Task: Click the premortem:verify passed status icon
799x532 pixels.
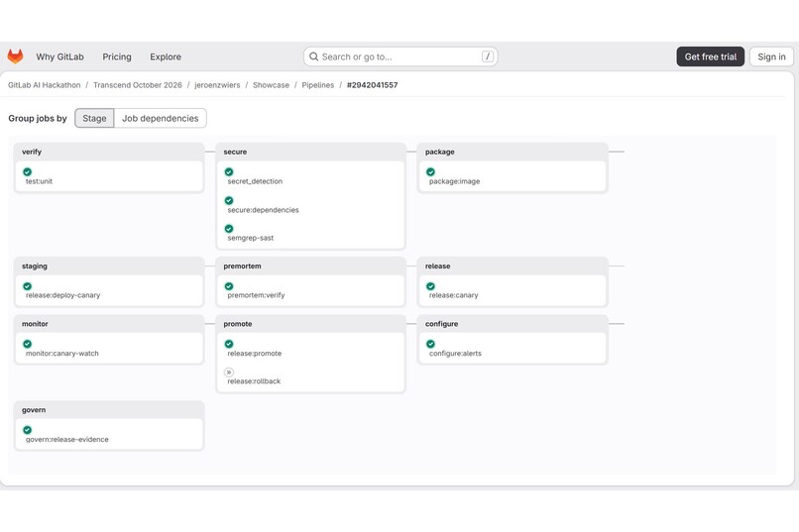Action: click(x=229, y=286)
